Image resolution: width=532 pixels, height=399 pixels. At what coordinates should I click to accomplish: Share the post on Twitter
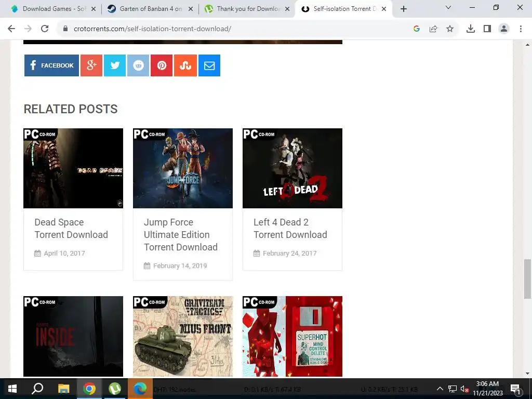(x=115, y=65)
